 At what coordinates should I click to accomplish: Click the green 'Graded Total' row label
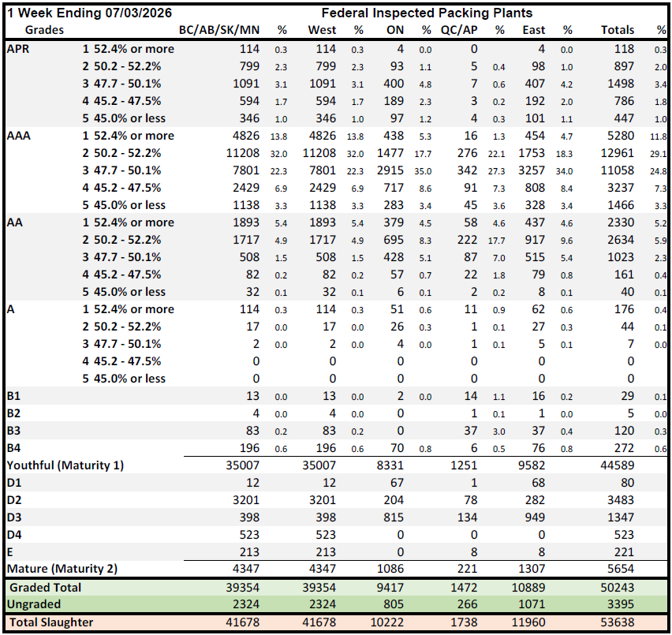(x=45, y=588)
